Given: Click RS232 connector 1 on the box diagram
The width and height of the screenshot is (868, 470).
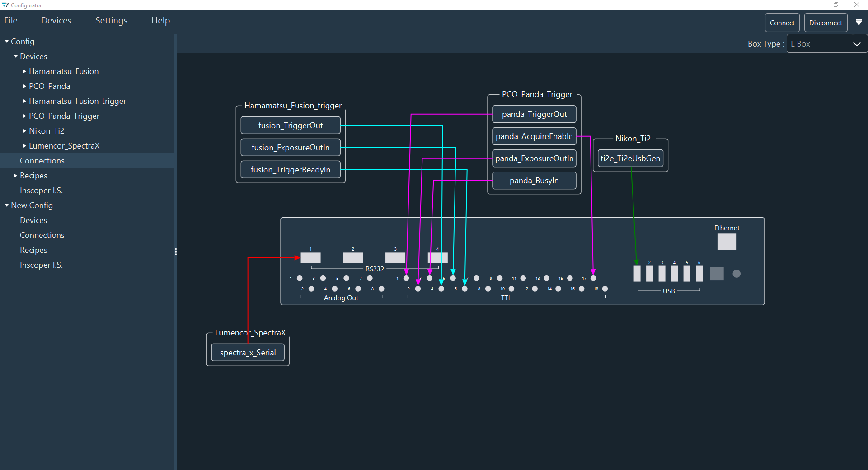Looking at the screenshot, I should pos(310,257).
